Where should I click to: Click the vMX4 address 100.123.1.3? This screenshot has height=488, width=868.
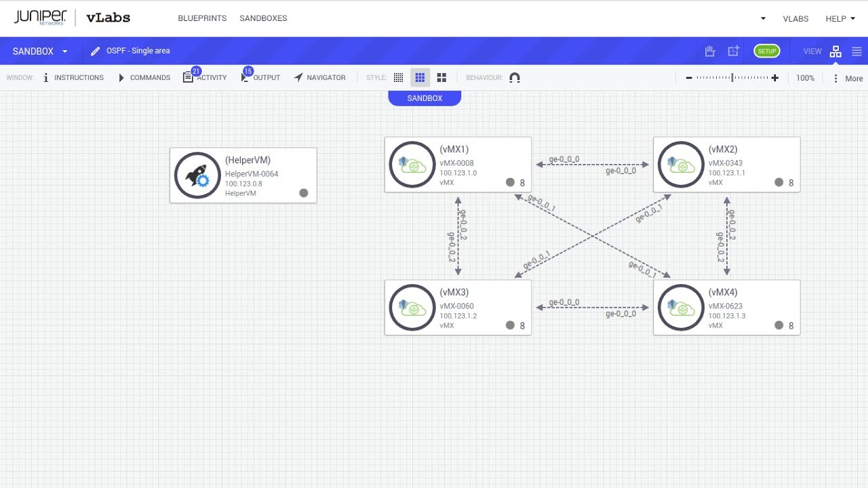pyautogui.click(x=727, y=316)
